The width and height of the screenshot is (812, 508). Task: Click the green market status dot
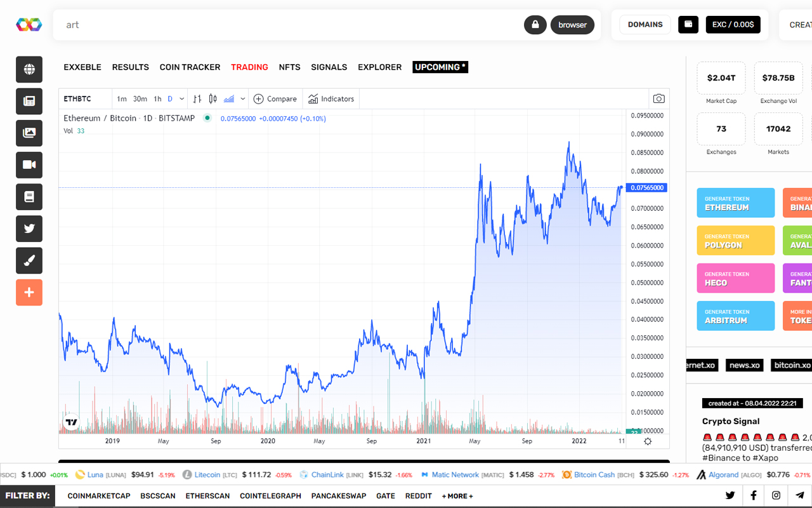(x=207, y=117)
